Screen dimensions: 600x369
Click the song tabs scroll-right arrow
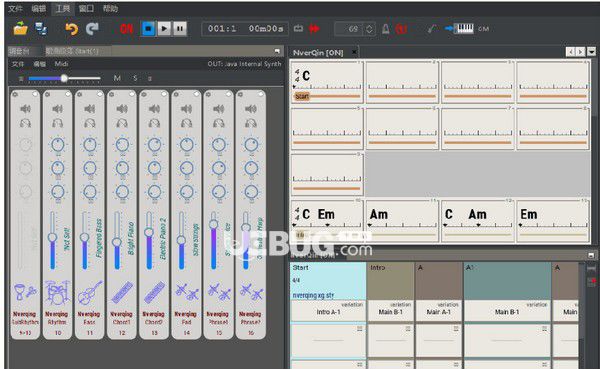[x=580, y=52]
